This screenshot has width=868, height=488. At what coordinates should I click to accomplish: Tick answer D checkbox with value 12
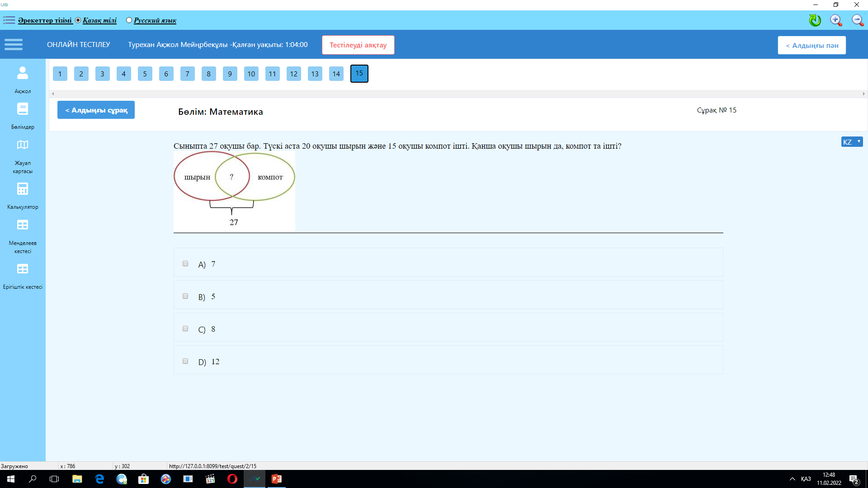(x=185, y=361)
